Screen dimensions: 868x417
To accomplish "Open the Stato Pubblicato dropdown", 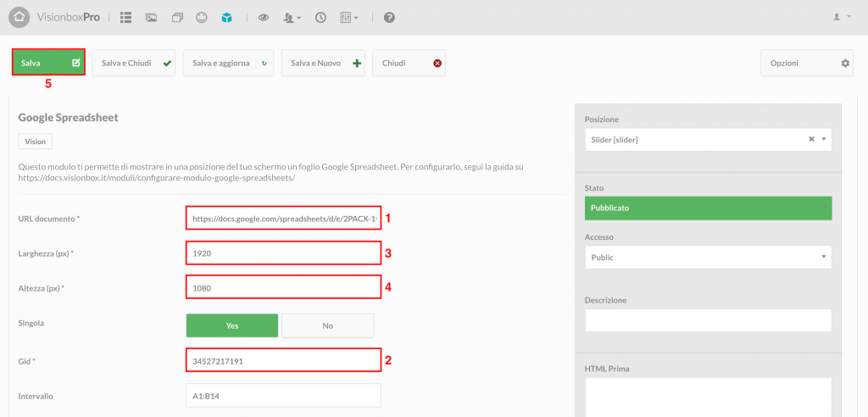I will [708, 208].
